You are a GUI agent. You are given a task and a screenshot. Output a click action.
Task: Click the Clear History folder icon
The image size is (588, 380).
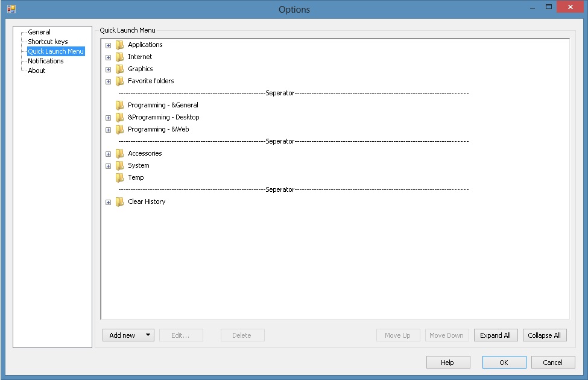[x=119, y=201]
